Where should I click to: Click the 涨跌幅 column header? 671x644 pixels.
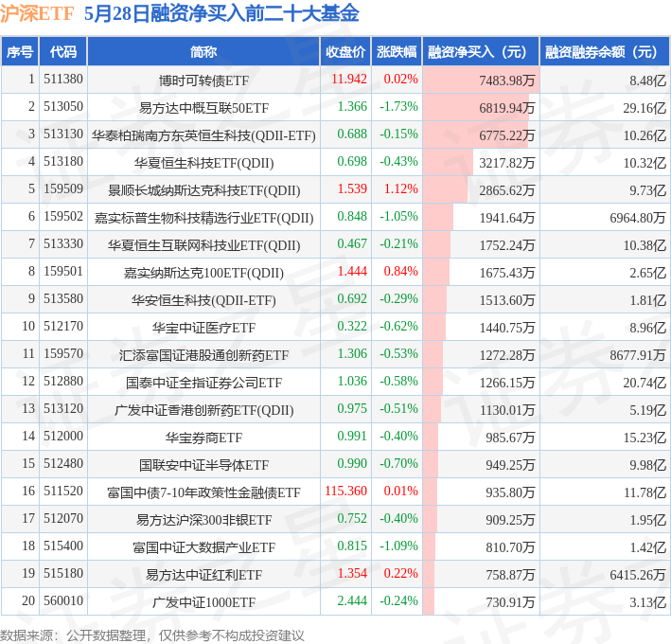coord(397,52)
